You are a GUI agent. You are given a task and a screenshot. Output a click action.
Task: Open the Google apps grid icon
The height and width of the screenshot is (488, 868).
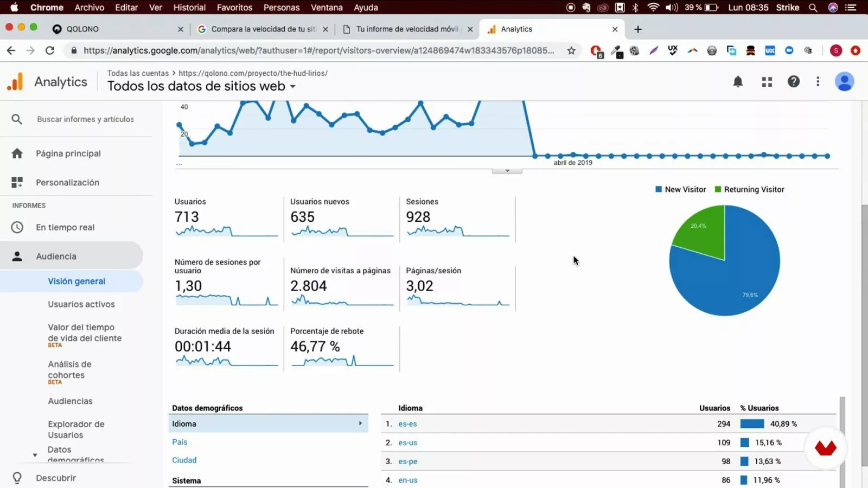coord(767,82)
